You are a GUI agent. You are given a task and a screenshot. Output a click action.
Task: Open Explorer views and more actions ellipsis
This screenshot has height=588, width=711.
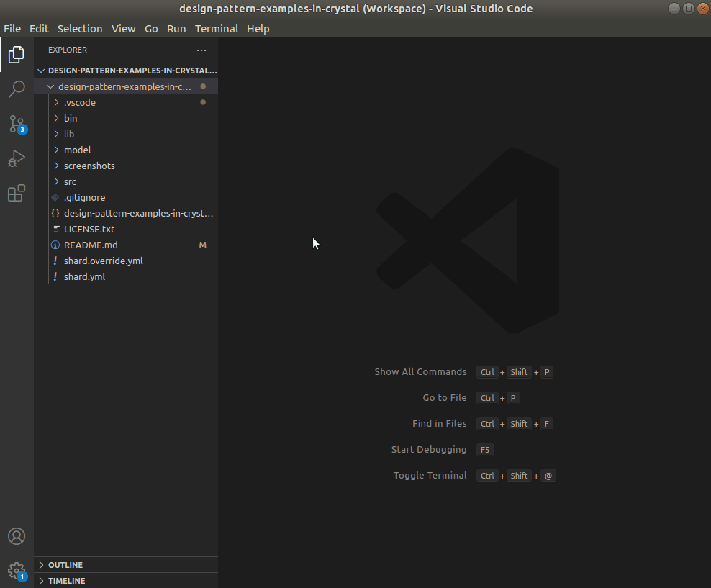(201, 50)
